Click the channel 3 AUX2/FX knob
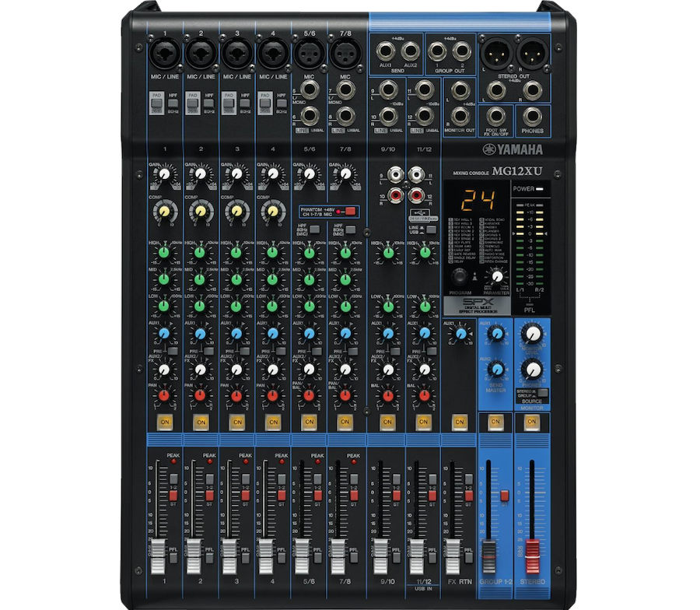 click(x=236, y=370)
